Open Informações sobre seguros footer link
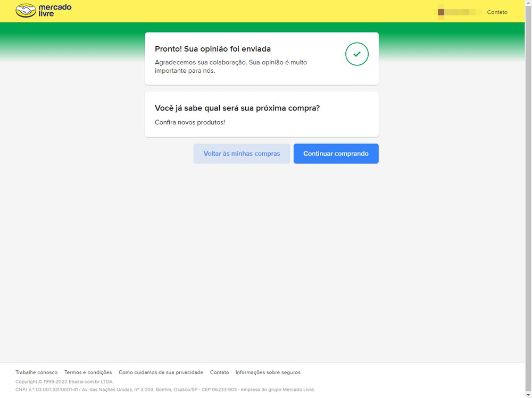 [x=268, y=372]
